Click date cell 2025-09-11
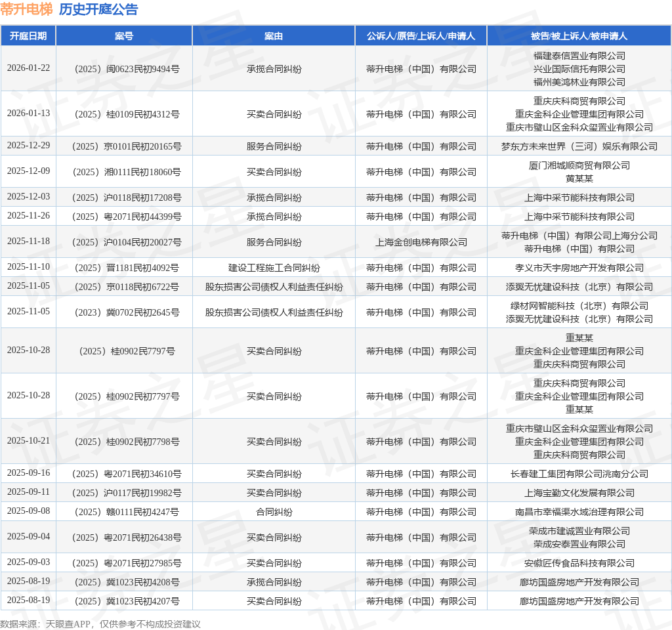The width and height of the screenshot is (672, 630). pos(28,492)
